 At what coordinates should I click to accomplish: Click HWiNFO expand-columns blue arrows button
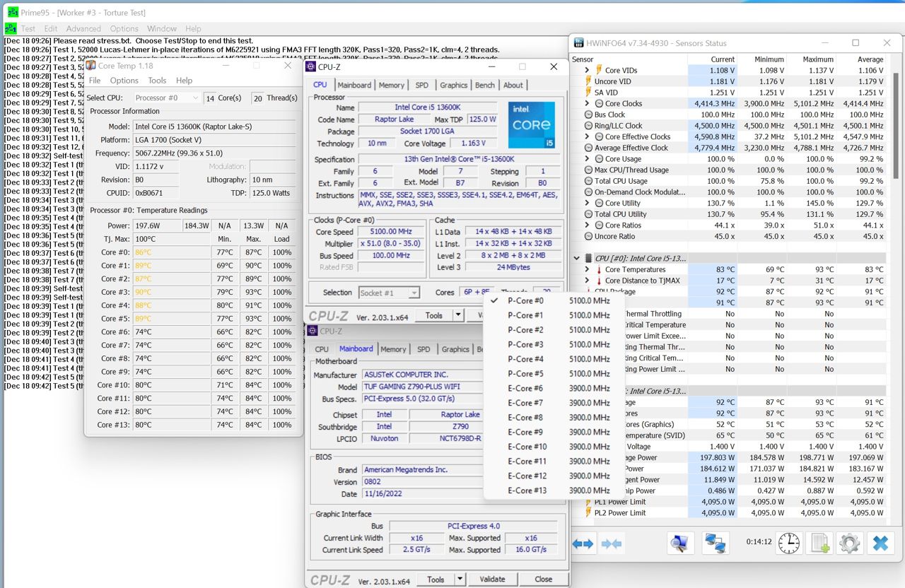583,543
